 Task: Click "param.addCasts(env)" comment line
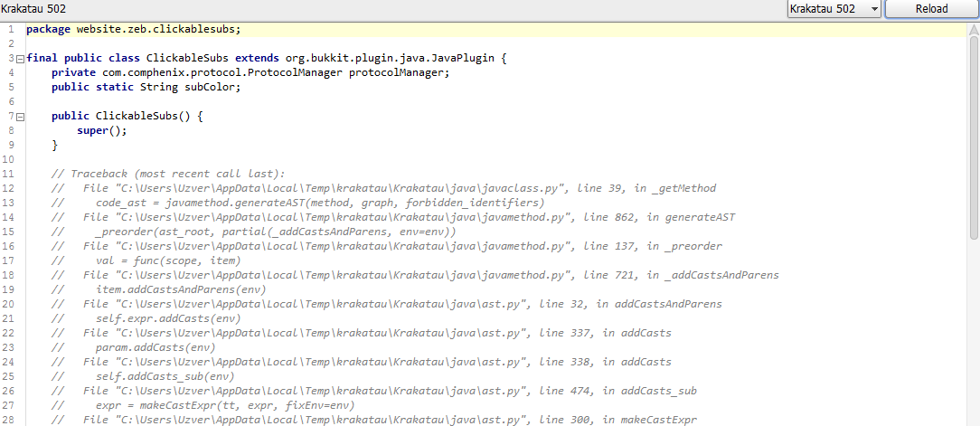(x=134, y=346)
